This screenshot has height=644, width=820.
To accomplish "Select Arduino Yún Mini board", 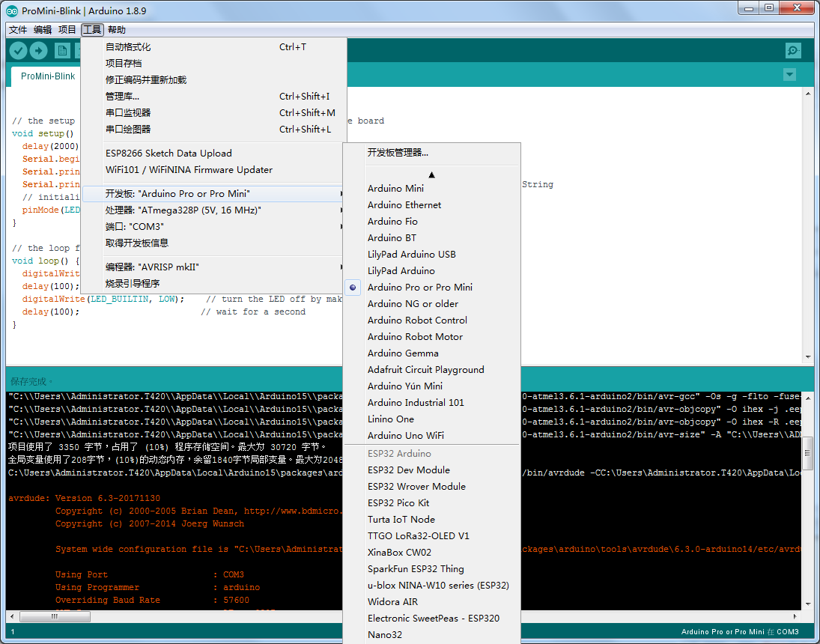I will (x=432, y=386).
